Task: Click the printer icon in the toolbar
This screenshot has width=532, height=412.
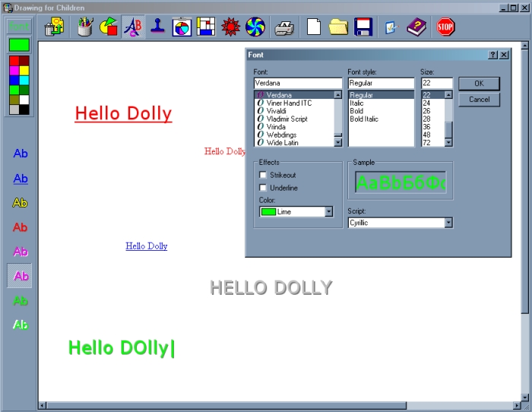Action: (284, 28)
